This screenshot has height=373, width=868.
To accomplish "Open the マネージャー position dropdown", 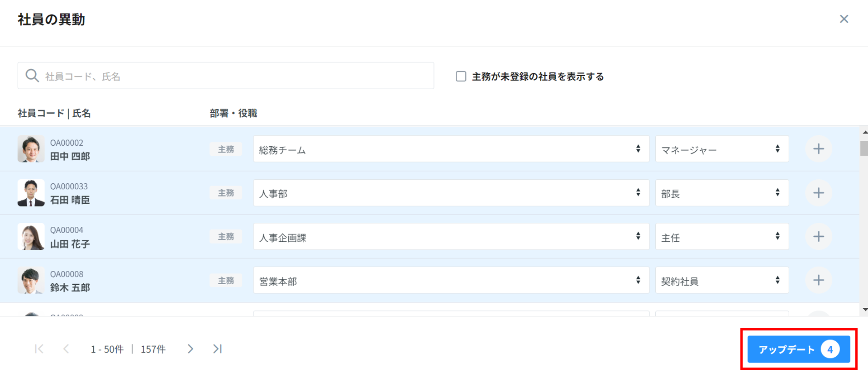I will (x=721, y=149).
